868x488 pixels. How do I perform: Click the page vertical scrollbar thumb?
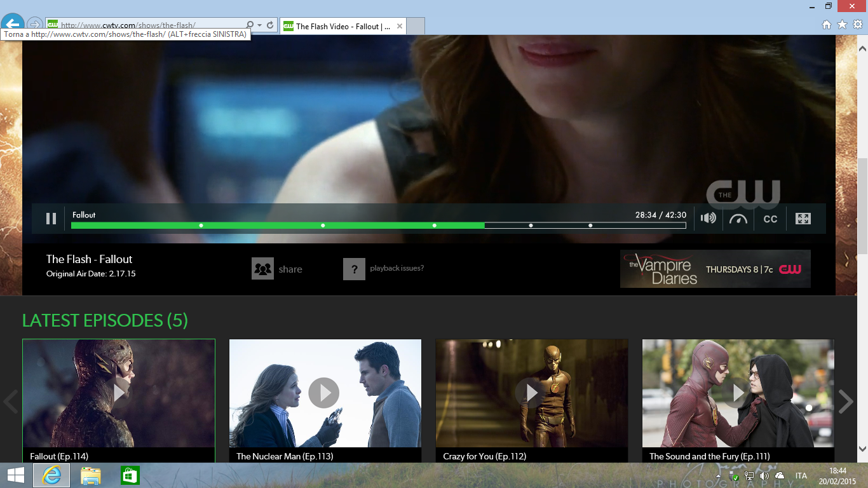pyautogui.click(x=862, y=206)
